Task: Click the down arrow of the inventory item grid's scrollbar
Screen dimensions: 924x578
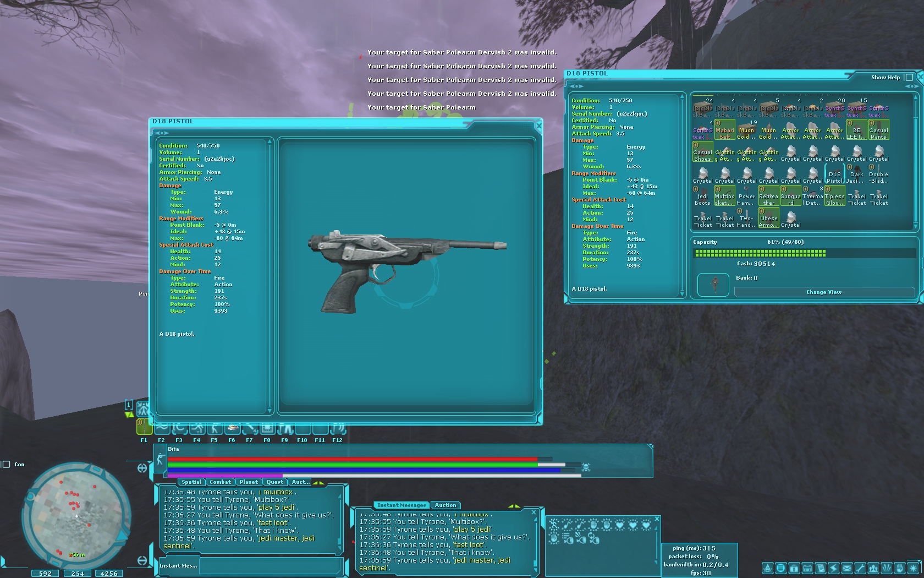Action: point(915,226)
